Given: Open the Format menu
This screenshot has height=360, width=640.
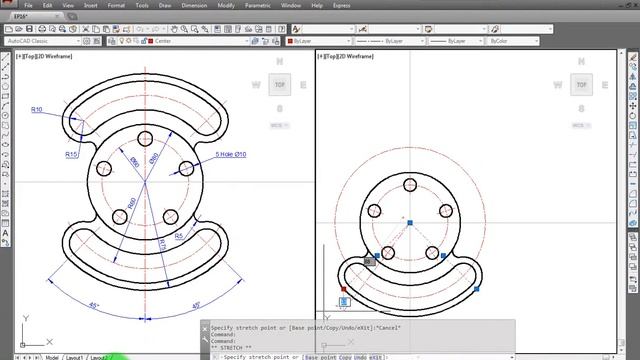Looking at the screenshot, I should click(x=116, y=5).
